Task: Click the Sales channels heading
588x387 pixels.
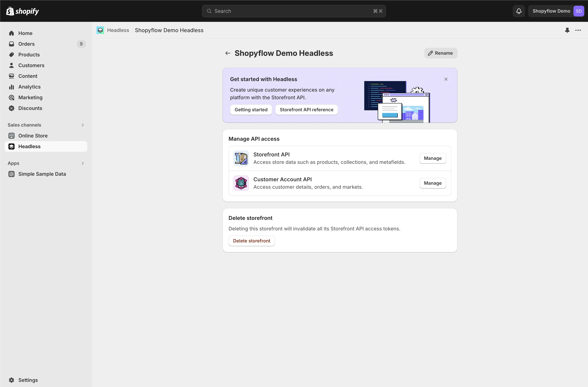Action: (x=24, y=125)
